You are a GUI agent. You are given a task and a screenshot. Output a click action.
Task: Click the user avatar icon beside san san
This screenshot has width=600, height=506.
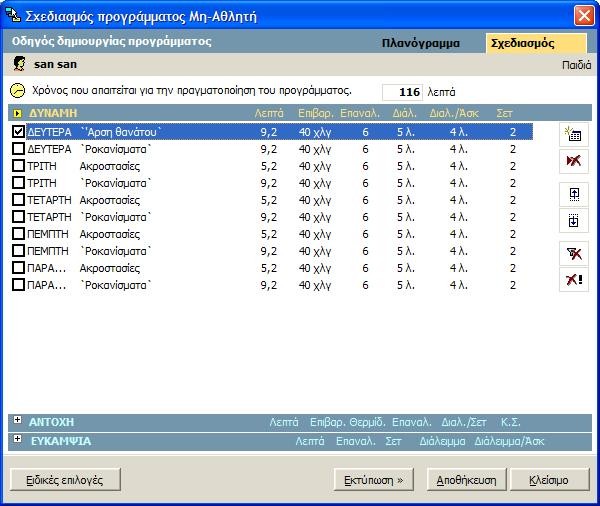pos(19,64)
